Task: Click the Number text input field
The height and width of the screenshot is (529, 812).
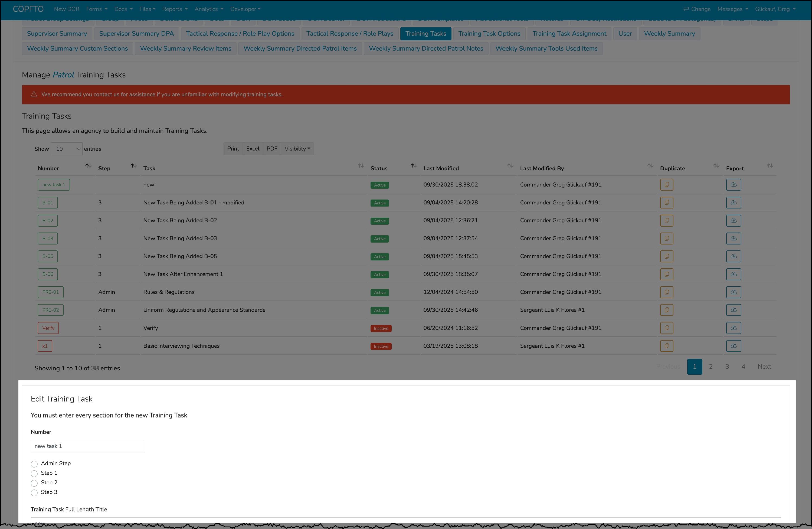Action: coord(88,446)
